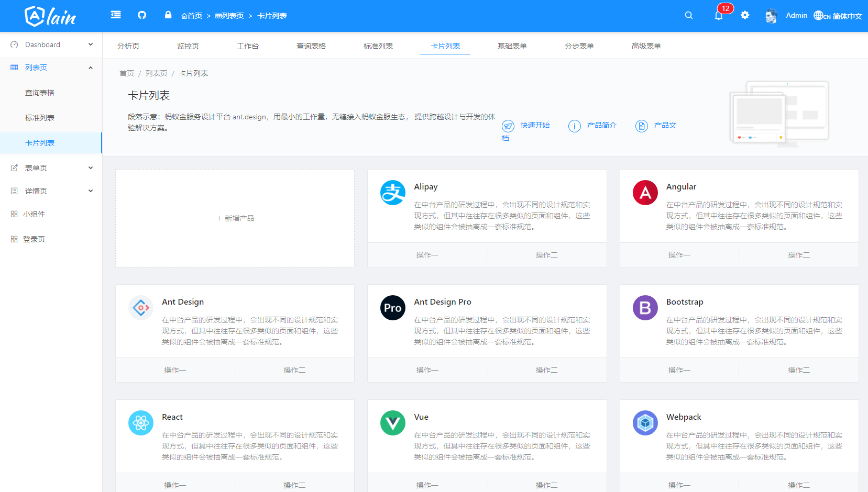Viewport: 868px width, 492px height.
Task: Click the 详情页 sidebar icon
Action: tap(14, 191)
